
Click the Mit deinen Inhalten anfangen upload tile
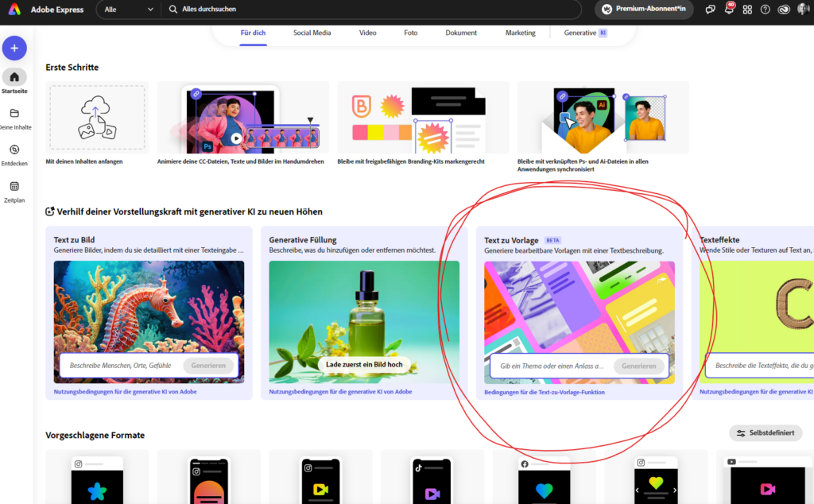(97, 118)
